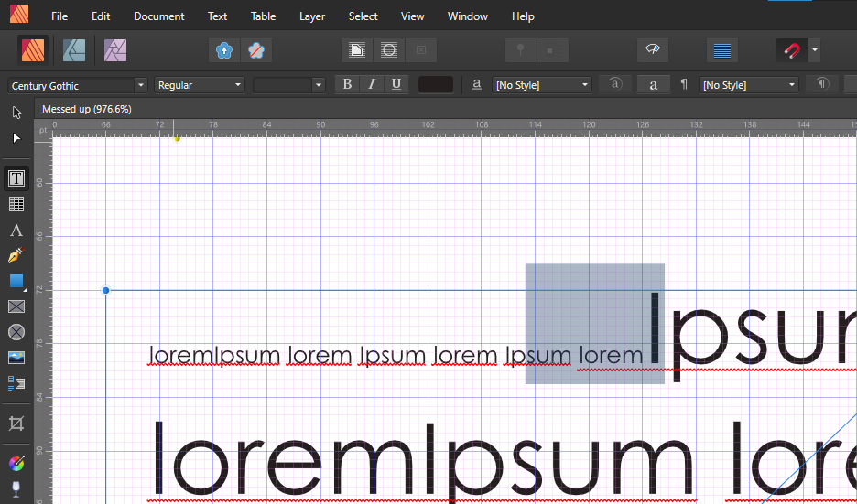Open snapping options dropdown arrow
857x504 pixels.
[x=814, y=50]
